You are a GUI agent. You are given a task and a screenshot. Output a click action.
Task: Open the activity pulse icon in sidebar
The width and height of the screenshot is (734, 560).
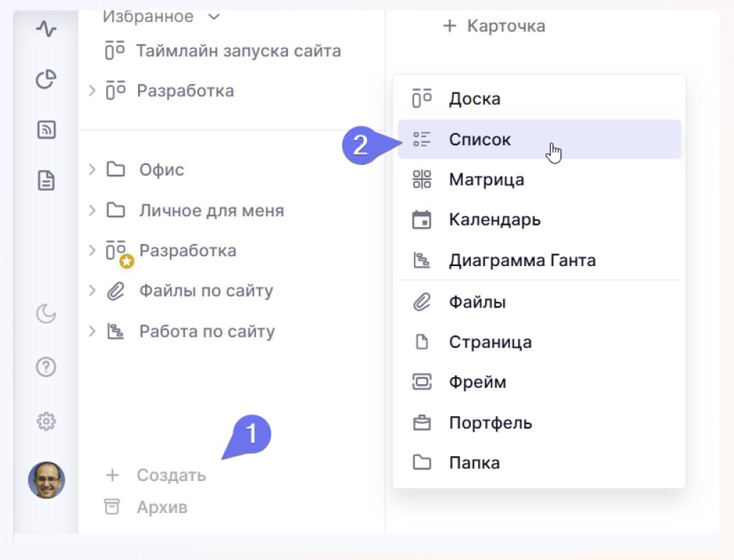click(x=46, y=29)
